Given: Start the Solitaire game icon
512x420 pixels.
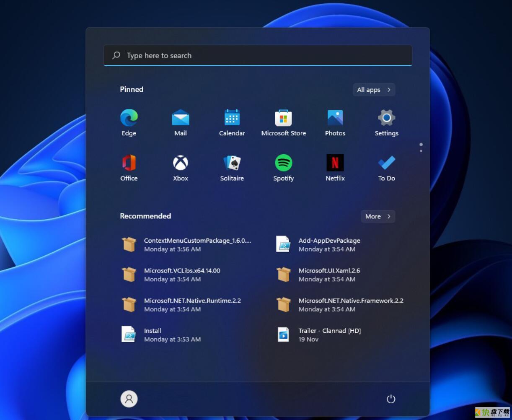Looking at the screenshot, I should click(232, 163).
